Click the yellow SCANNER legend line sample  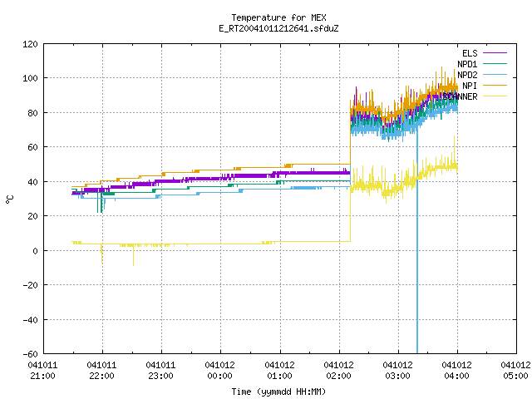point(495,96)
